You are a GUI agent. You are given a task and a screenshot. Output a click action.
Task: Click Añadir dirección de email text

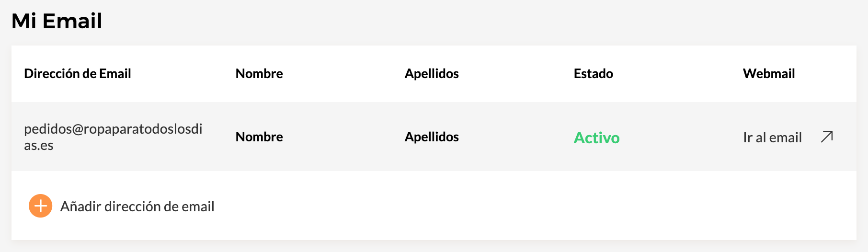click(x=137, y=206)
